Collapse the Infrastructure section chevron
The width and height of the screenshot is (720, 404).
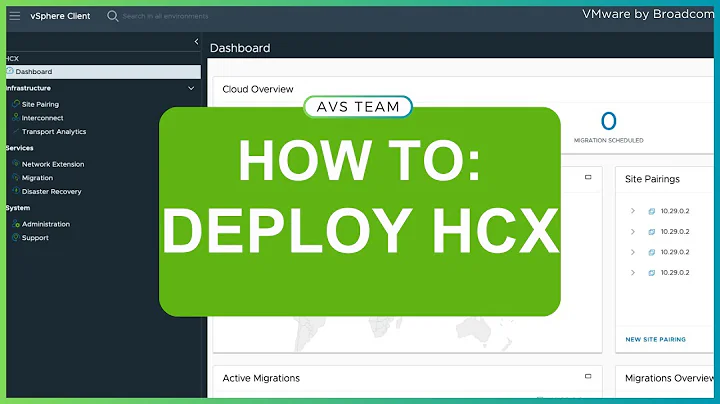tap(191, 88)
